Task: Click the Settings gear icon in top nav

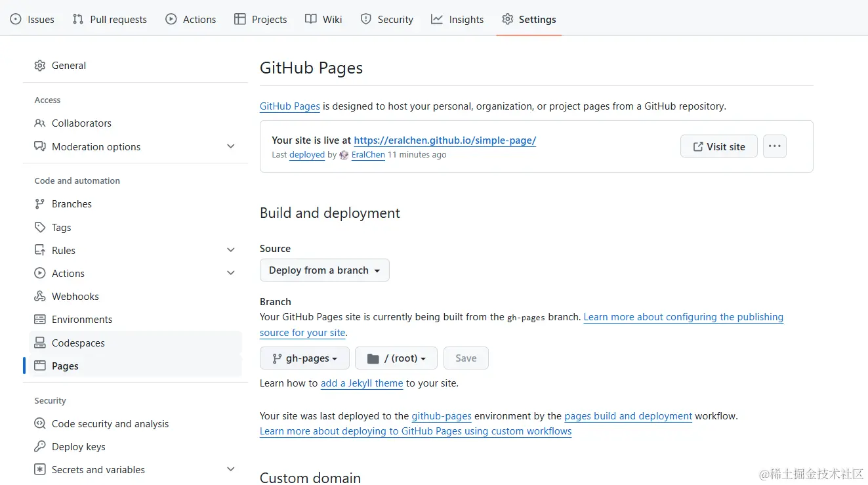Action: (x=507, y=19)
